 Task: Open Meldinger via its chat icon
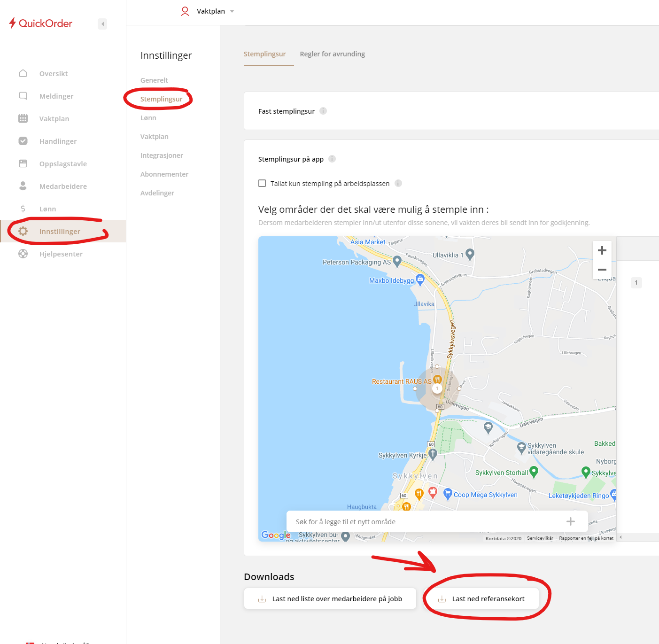[23, 96]
